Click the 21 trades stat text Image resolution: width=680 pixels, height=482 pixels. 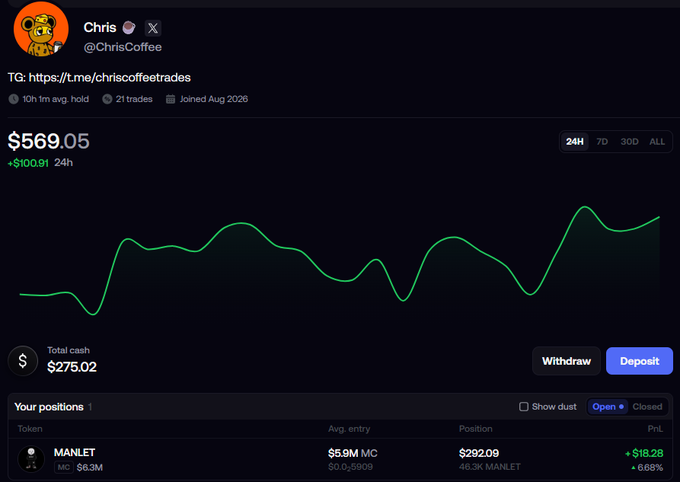[134, 99]
